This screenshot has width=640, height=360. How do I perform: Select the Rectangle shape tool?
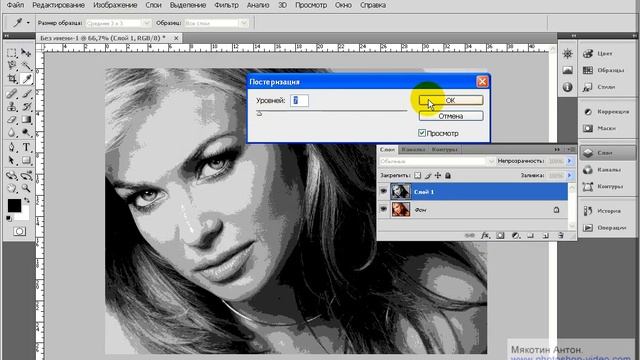pyautogui.click(x=26, y=160)
